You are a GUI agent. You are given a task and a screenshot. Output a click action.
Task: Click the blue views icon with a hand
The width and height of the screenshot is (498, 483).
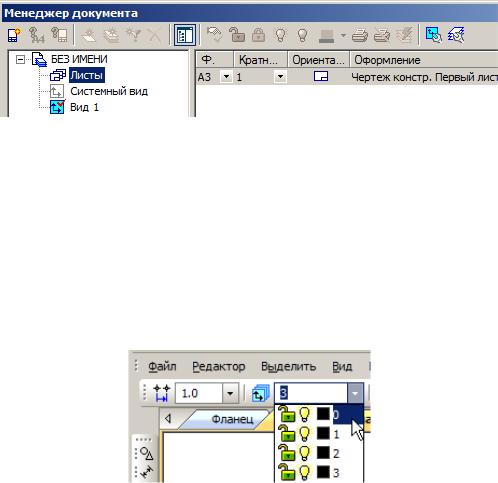click(434, 35)
